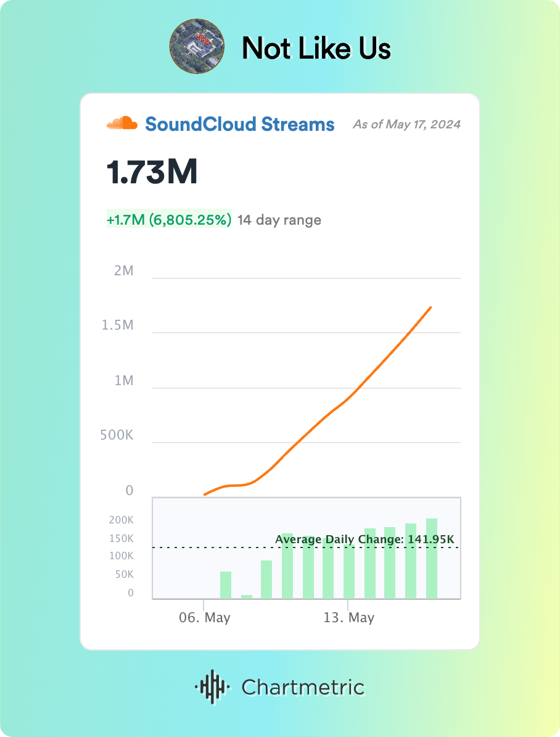Viewport: 560px width, 737px height.
Task: Open the Not Like Us circular cover art
Action: click(197, 46)
